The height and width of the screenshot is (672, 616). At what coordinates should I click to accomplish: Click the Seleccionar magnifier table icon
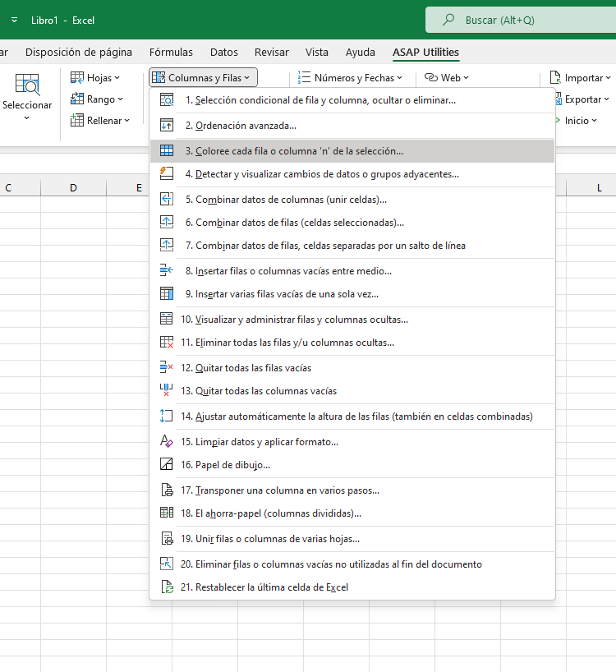(27, 85)
